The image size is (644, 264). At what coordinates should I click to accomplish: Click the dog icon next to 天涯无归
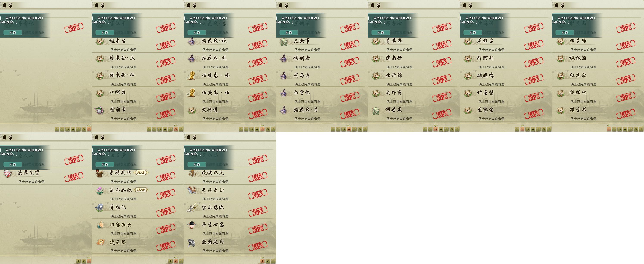[192, 190]
